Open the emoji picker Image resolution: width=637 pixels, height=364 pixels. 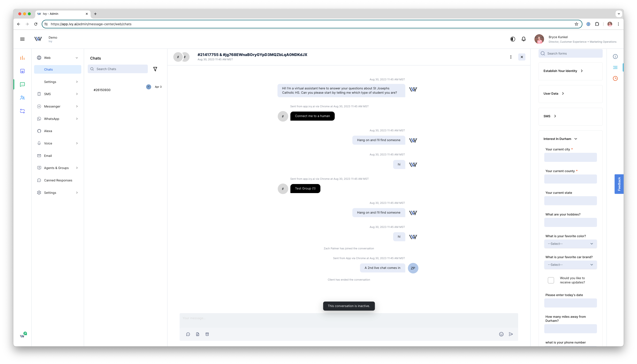501,334
